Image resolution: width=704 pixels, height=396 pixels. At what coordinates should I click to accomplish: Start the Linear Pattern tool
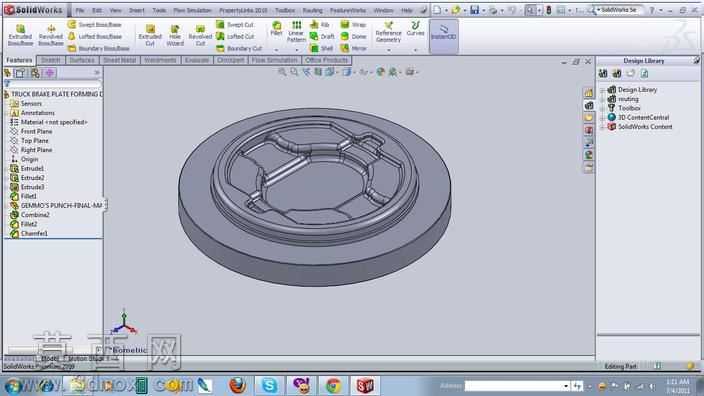click(296, 31)
